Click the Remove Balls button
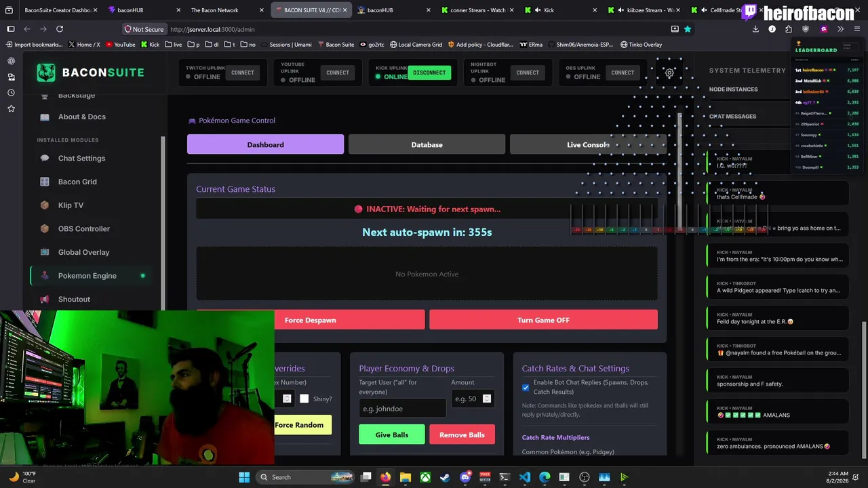This screenshot has width=868, height=488. point(462,434)
